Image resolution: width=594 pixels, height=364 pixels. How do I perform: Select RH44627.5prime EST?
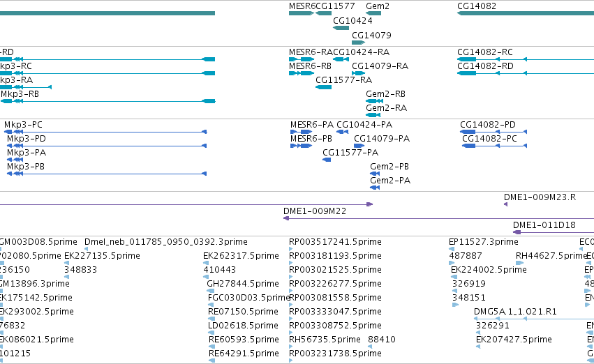520,263
